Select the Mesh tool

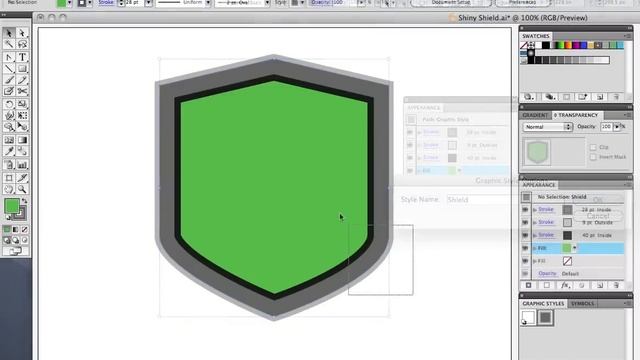pyautogui.click(x=9, y=140)
